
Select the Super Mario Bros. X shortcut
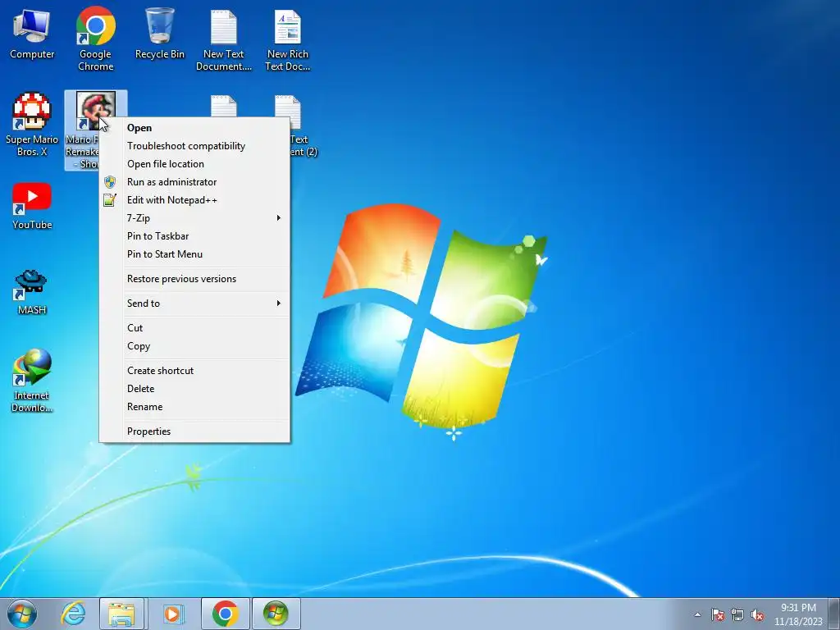[x=32, y=125]
